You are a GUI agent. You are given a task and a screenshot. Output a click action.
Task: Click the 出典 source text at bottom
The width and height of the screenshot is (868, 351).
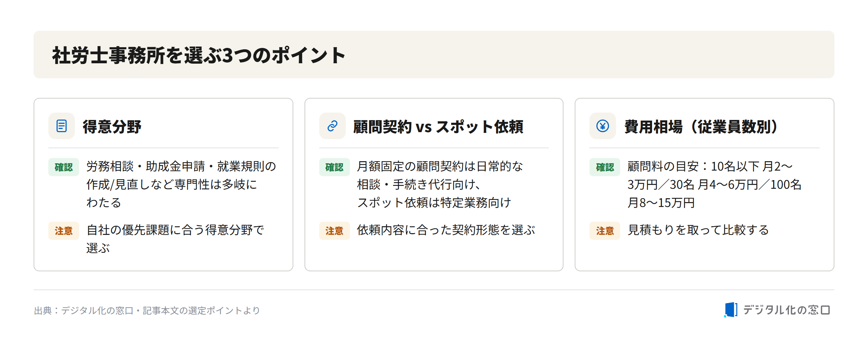(x=147, y=310)
